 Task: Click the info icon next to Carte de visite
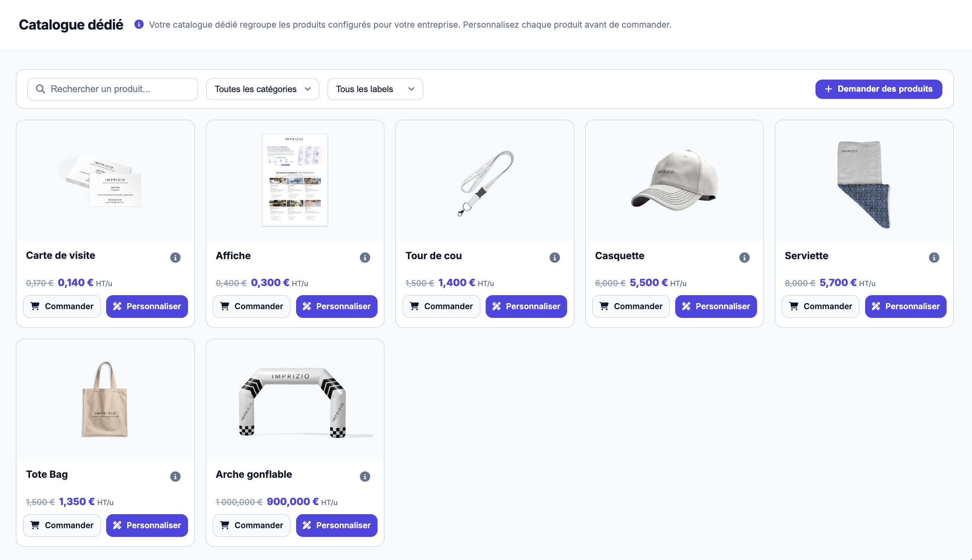175,257
